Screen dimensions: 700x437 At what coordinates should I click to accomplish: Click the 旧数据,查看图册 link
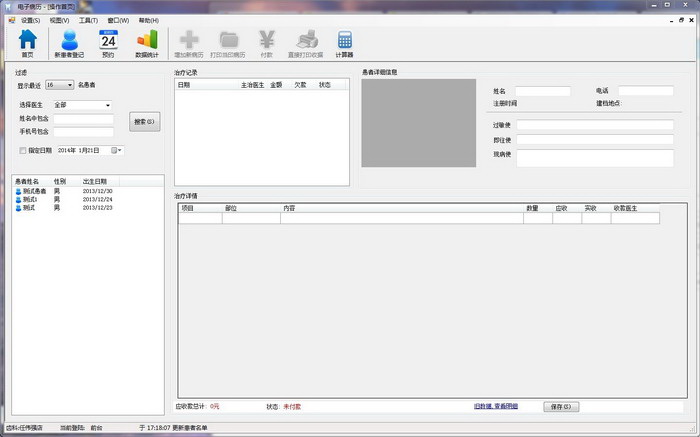[496, 407]
